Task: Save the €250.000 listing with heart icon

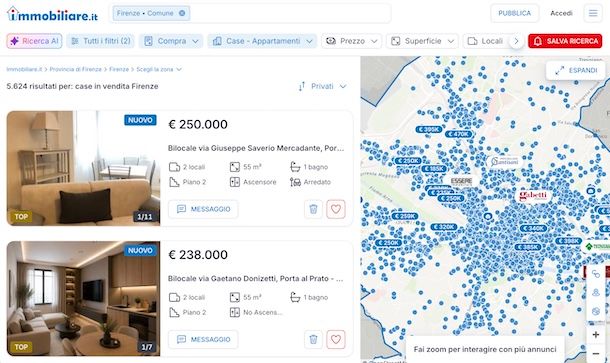Action: 336,209
